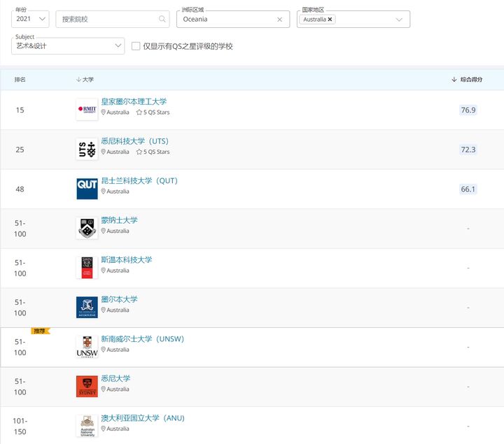Open the ANU university logo

pos(87,426)
